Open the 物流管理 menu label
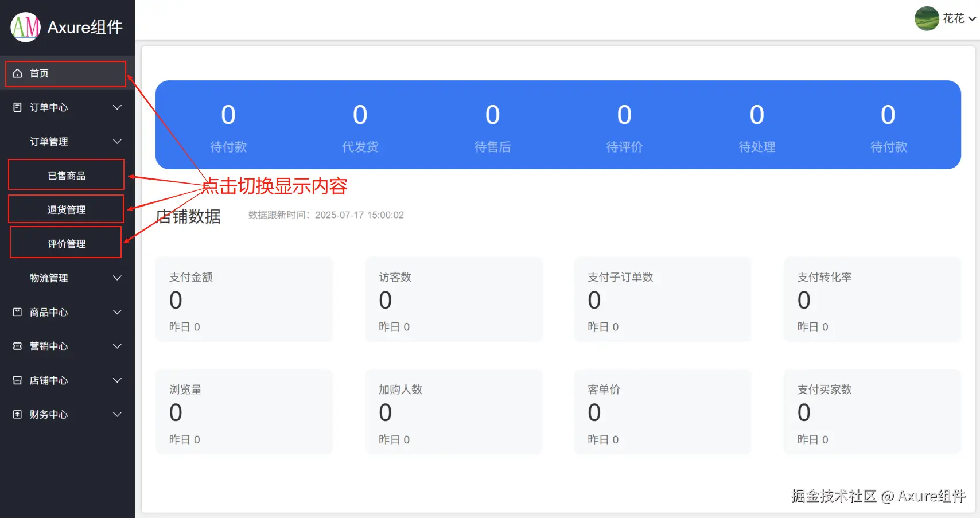The image size is (980, 518). (49, 278)
